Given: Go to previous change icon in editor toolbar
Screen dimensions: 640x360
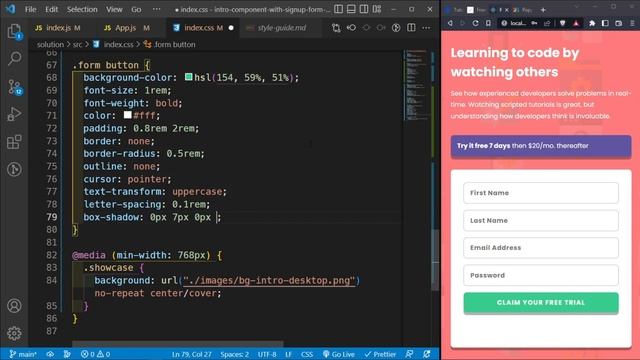Looking at the screenshot, I should (351, 28).
